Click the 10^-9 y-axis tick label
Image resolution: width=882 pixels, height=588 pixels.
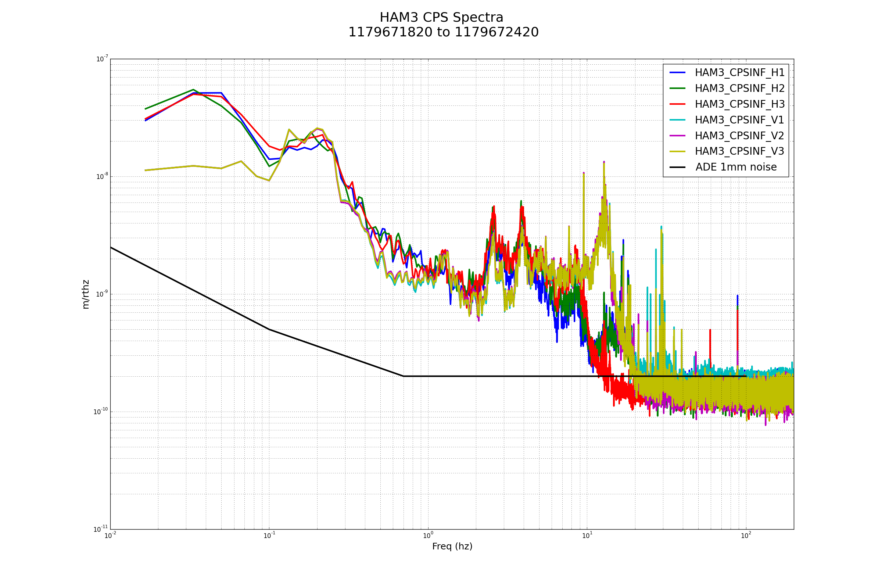tap(103, 294)
